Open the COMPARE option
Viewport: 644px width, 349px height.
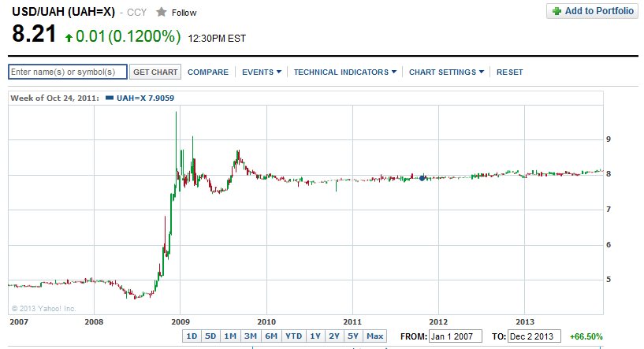pos(208,72)
